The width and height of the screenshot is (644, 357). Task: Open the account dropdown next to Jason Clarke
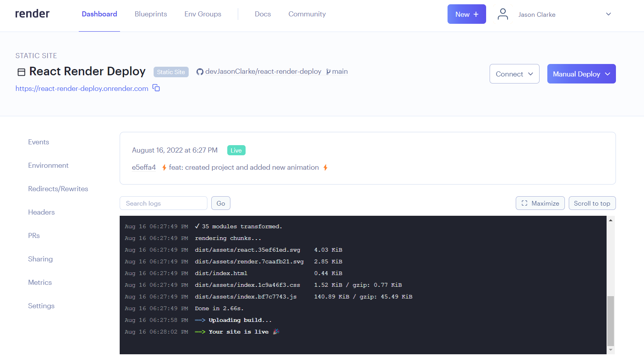tap(608, 14)
